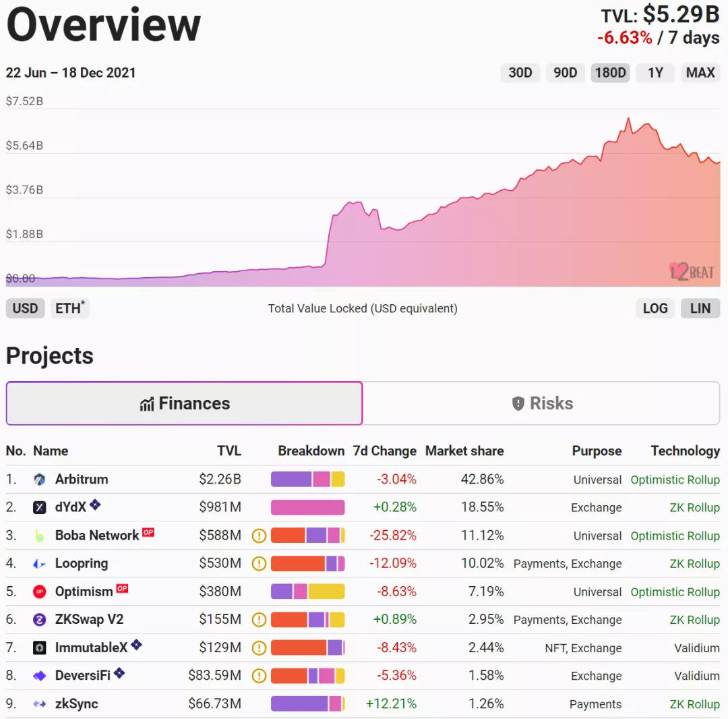Click ZK Rollup in dYdX row
The image size is (728, 719).
click(x=694, y=508)
